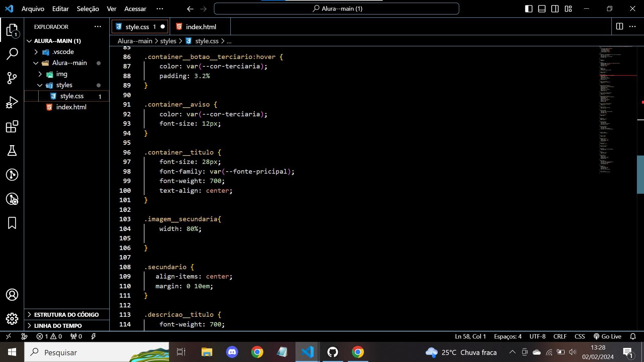Open the Editar menu

[60, 9]
